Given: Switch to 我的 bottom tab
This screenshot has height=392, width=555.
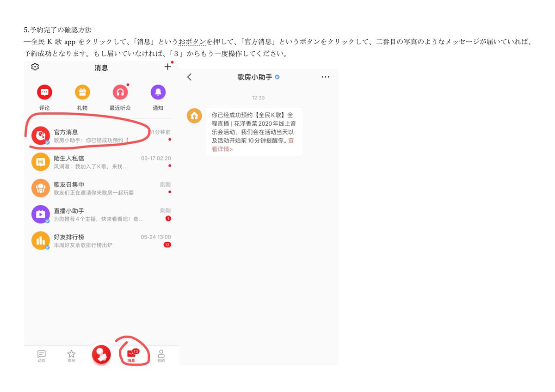Looking at the screenshot, I should click(161, 355).
